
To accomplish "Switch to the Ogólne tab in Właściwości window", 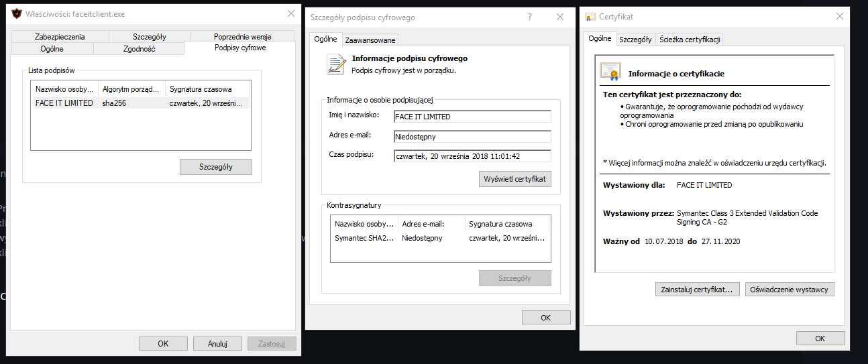I will point(52,49).
